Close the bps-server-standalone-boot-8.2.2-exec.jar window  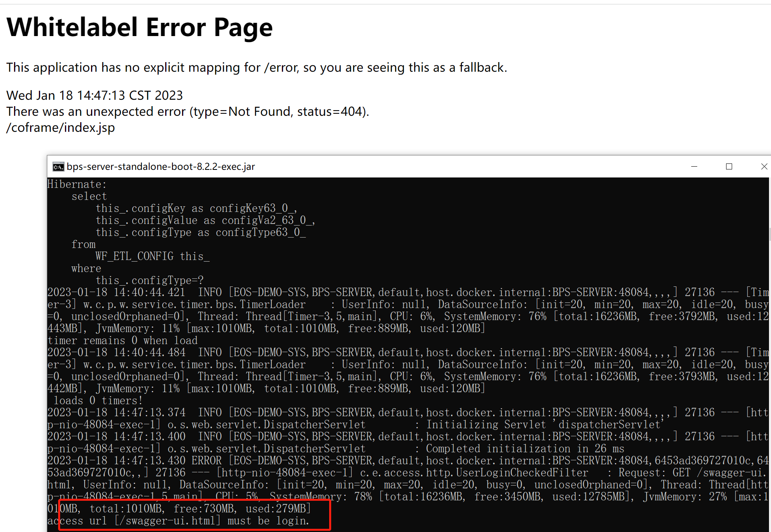764,167
